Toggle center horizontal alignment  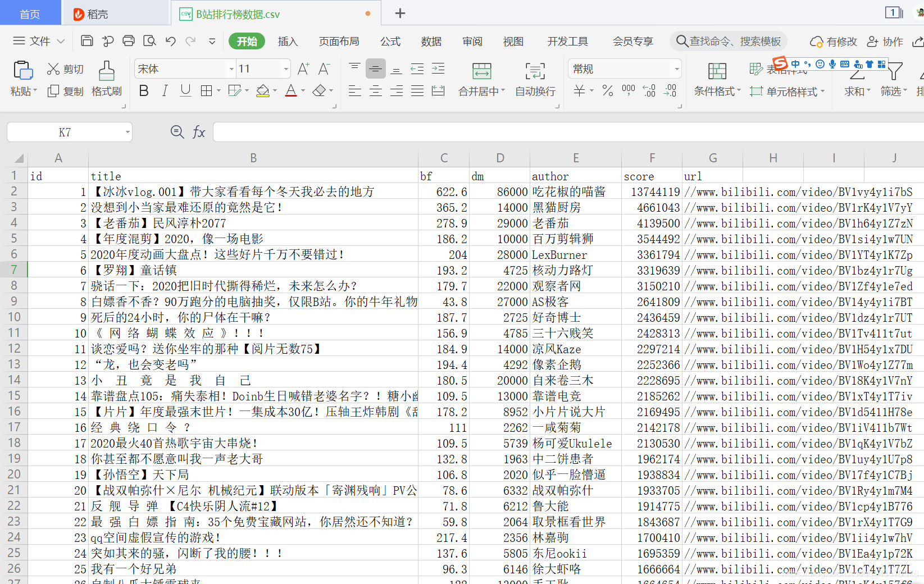coord(376,90)
